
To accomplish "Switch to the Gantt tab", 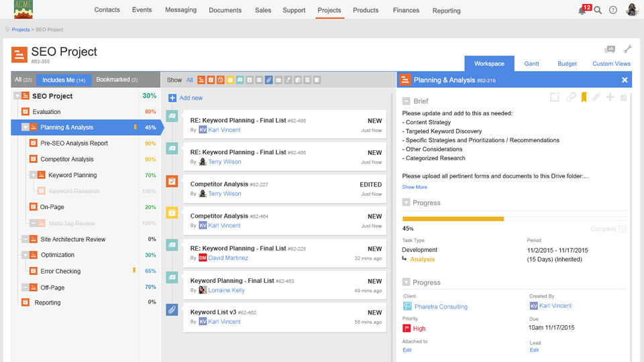I will 531,64.
